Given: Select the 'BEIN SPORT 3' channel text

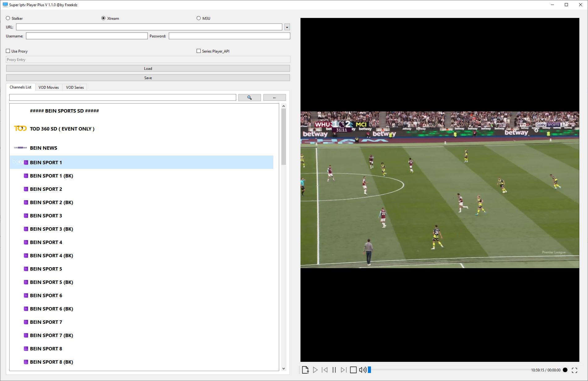Looking at the screenshot, I should click(46, 216).
